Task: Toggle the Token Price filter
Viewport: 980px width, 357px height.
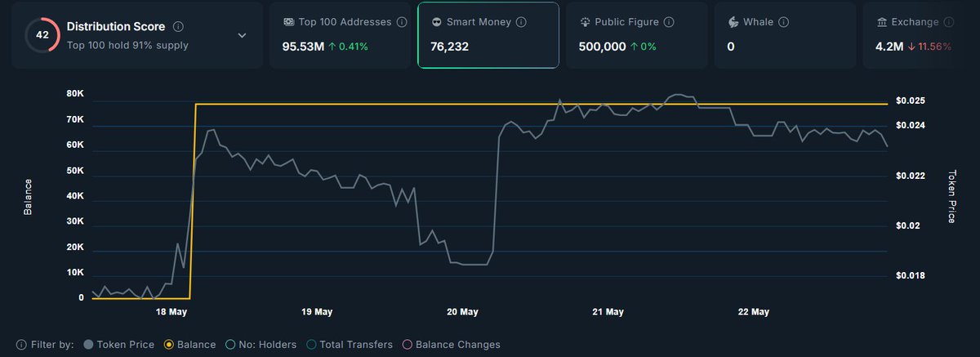Action: pyautogui.click(x=119, y=345)
